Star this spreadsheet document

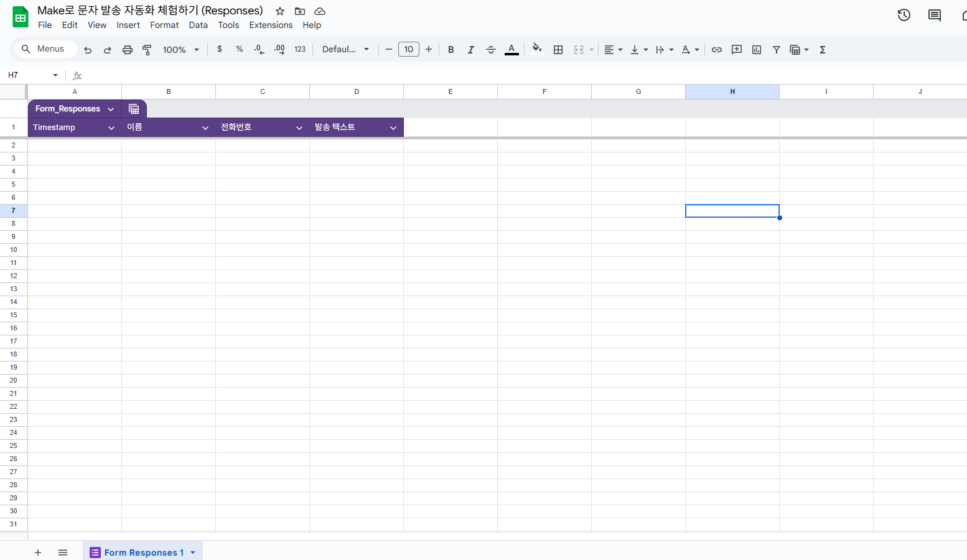click(x=280, y=11)
